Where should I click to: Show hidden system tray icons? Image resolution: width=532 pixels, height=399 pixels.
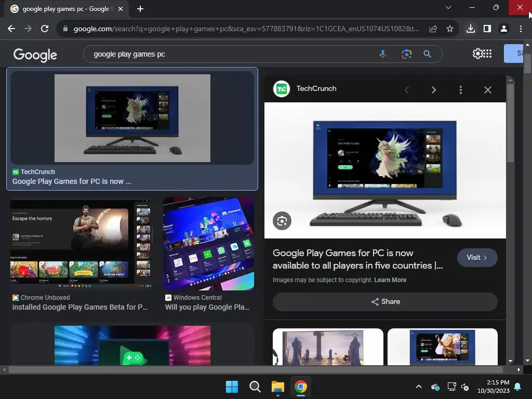pyautogui.click(x=419, y=387)
